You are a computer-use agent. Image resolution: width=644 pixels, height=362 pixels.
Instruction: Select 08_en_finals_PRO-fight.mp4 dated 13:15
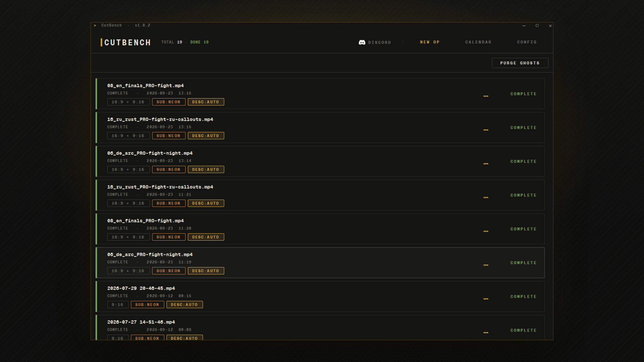(x=145, y=86)
